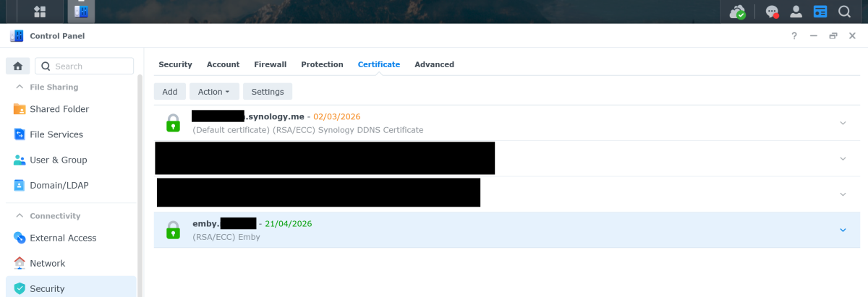
Task: Select the Certificate tab
Action: (379, 64)
